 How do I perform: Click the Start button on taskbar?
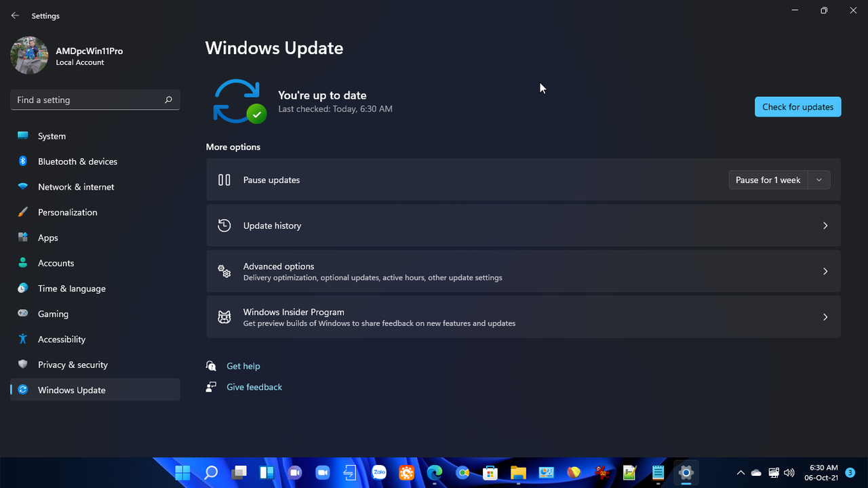[x=182, y=472]
